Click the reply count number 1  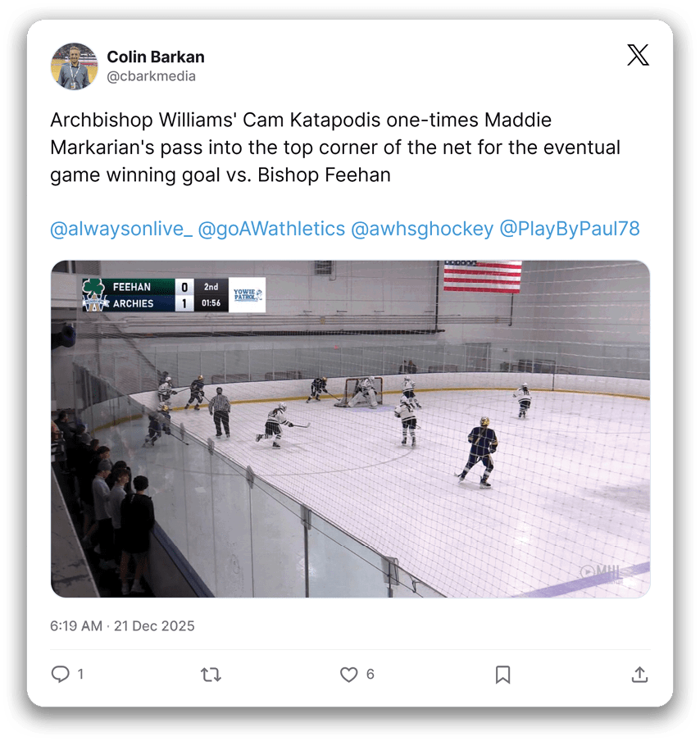[80, 674]
